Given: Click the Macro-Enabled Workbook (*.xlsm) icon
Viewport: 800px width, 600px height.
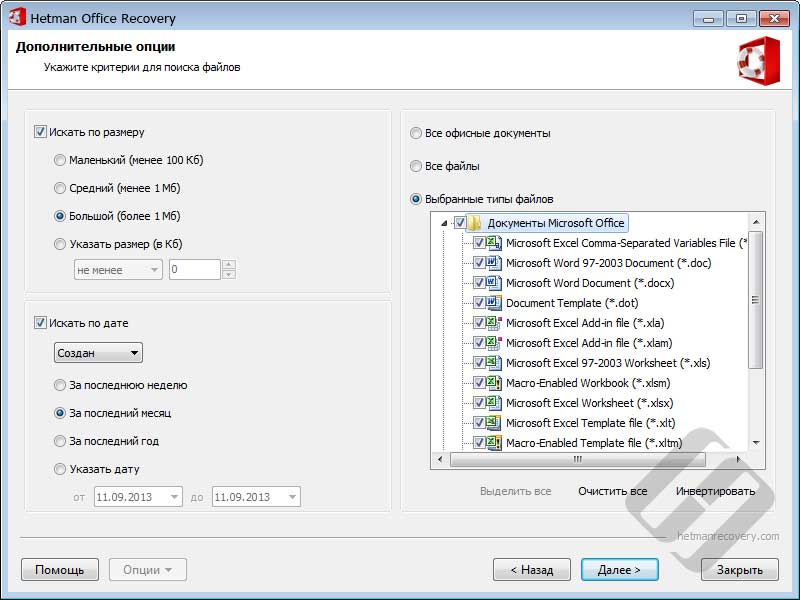Looking at the screenshot, I should point(494,383).
